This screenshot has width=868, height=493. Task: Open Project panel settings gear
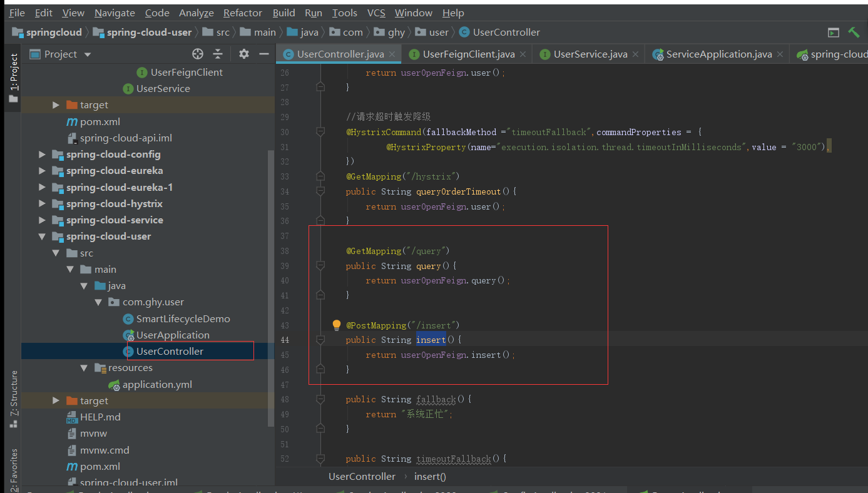click(x=244, y=54)
